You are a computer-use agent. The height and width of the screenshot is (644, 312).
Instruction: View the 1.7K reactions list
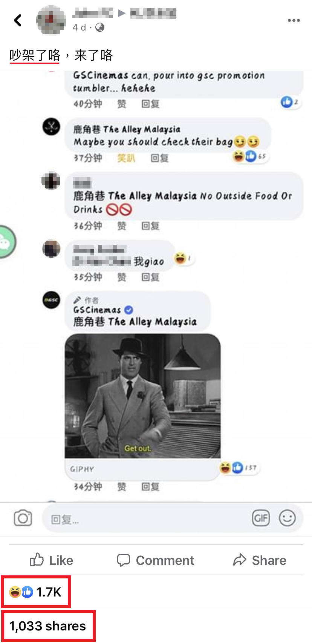(x=35, y=592)
